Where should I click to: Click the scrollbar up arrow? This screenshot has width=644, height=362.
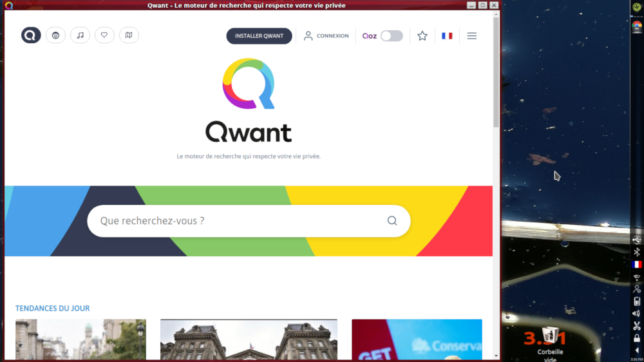496,14
